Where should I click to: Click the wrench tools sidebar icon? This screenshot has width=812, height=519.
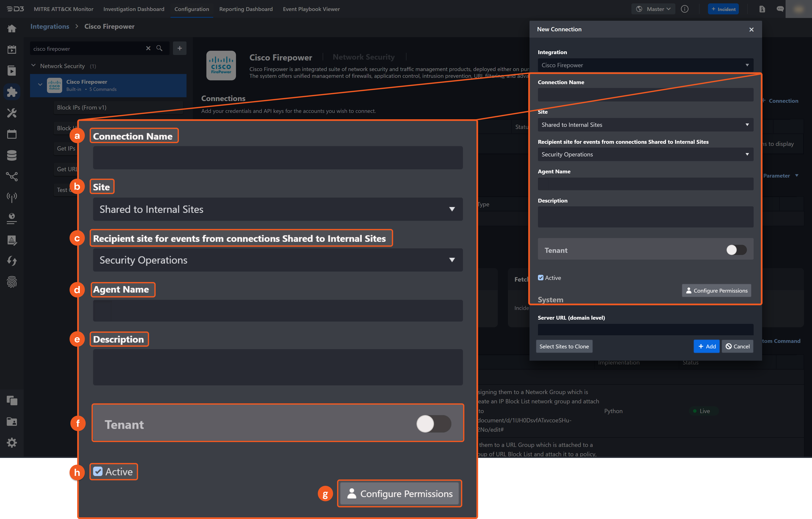pos(12,113)
